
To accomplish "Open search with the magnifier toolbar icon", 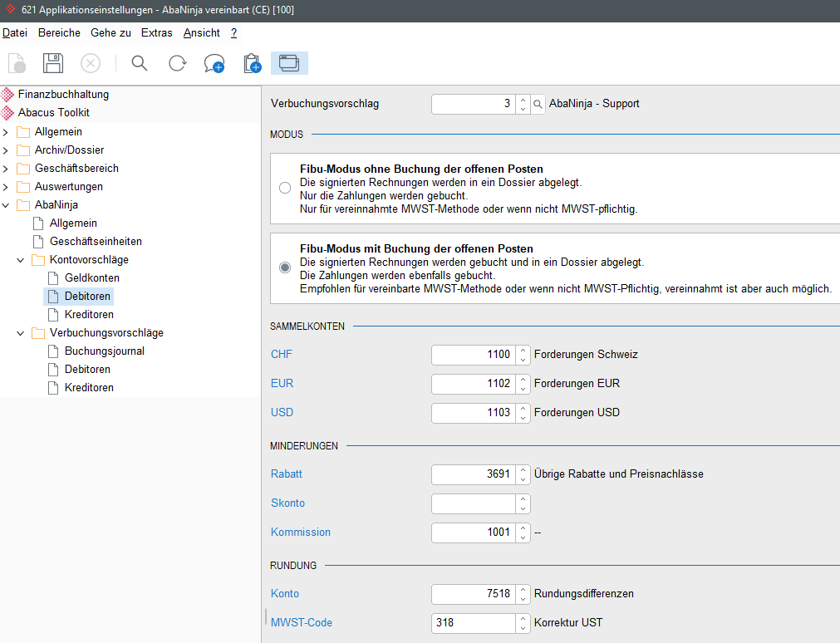I will point(140,63).
